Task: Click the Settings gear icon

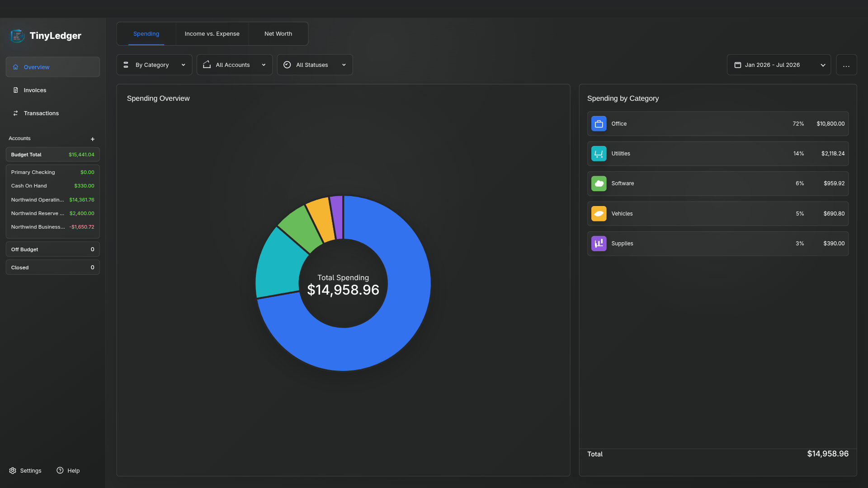Action: [13, 470]
